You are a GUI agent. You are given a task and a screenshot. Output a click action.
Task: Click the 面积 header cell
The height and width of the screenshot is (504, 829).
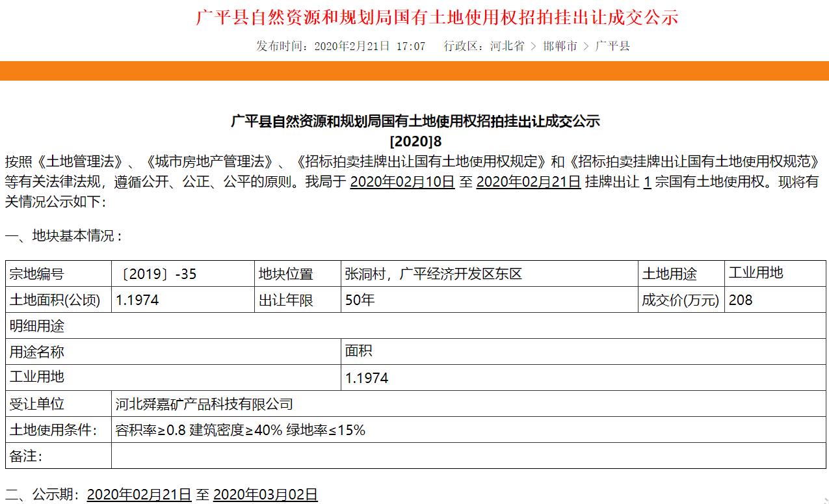tap(583, 352)
